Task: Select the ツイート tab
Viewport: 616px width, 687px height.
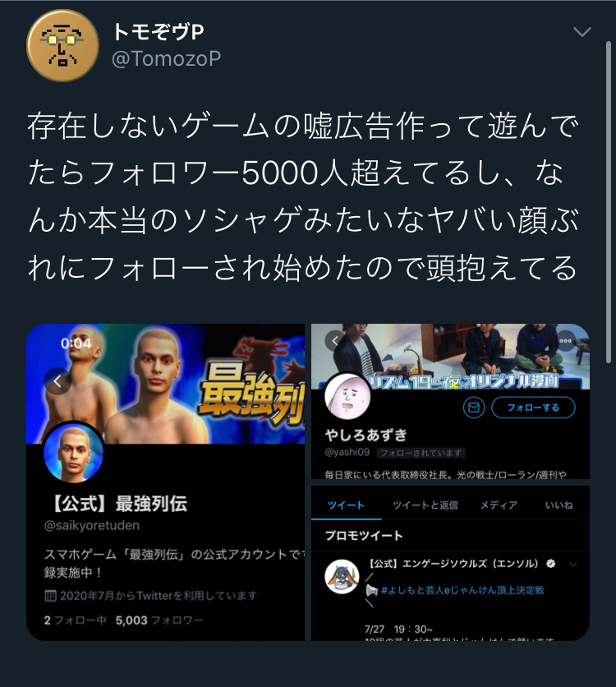Action: point(346,505)
